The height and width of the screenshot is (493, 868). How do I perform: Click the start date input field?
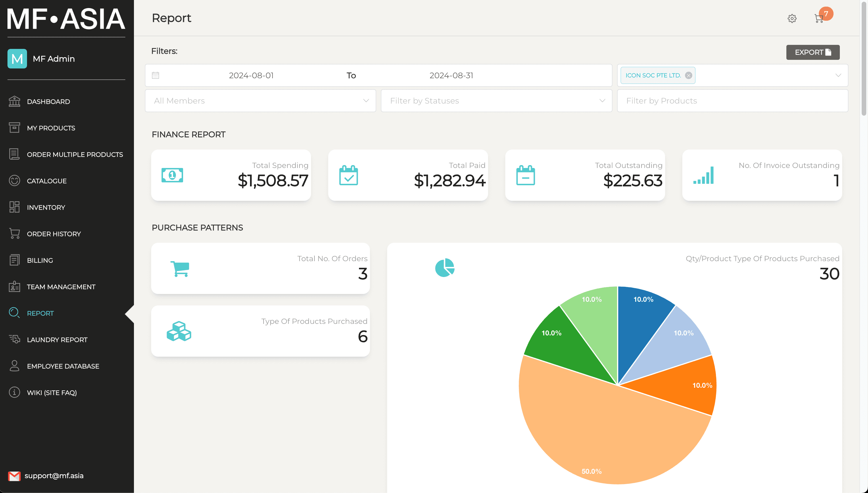(250, 75)
